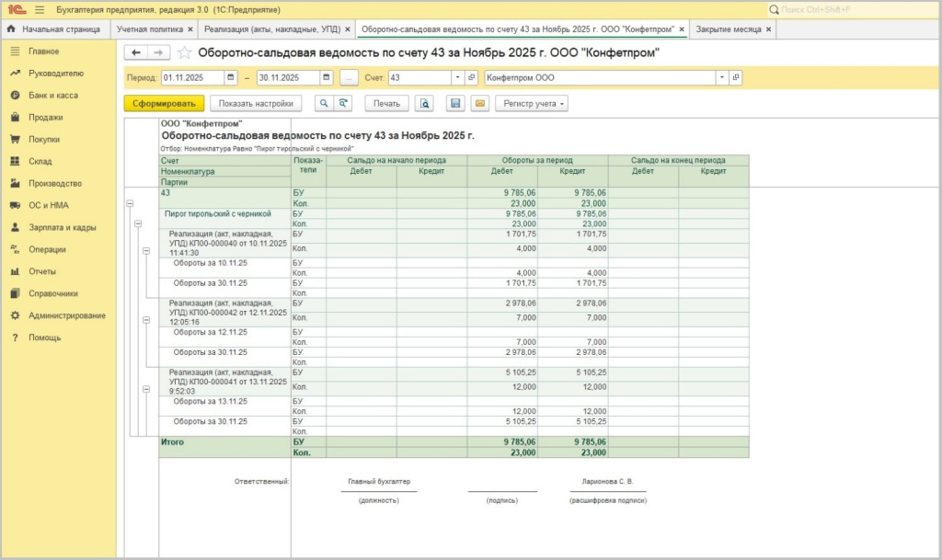Collapse the account 43 tree group

click(129, 204)
